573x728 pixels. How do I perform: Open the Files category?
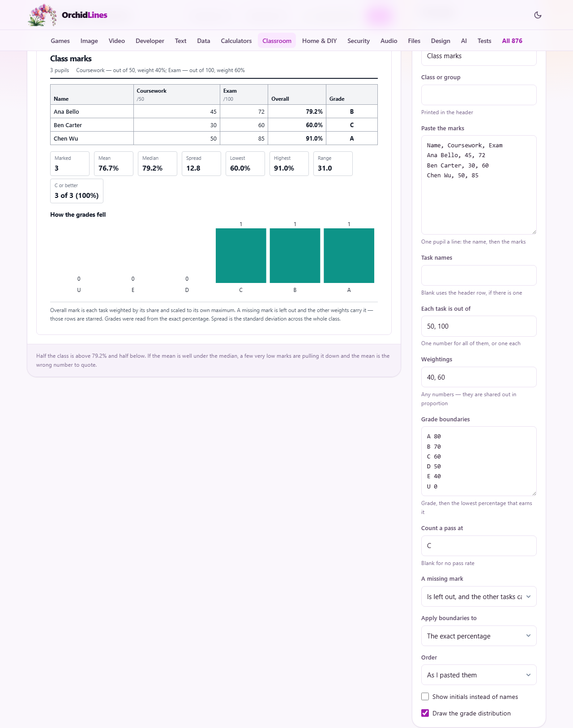414,41
